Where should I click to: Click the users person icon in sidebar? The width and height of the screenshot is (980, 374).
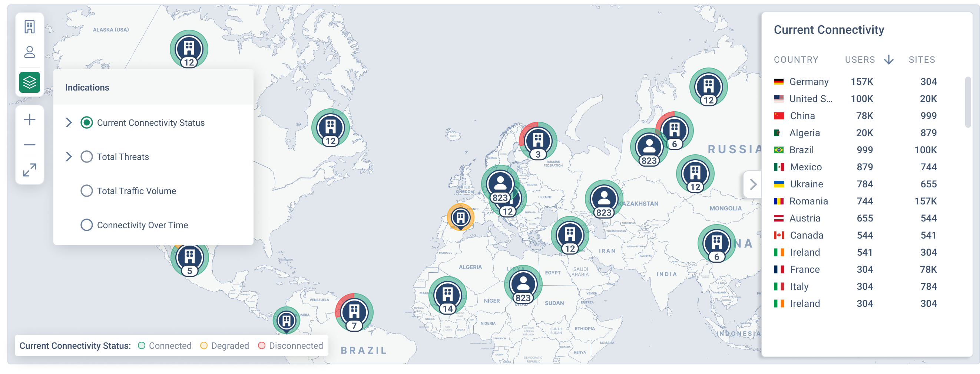point(30,52)
